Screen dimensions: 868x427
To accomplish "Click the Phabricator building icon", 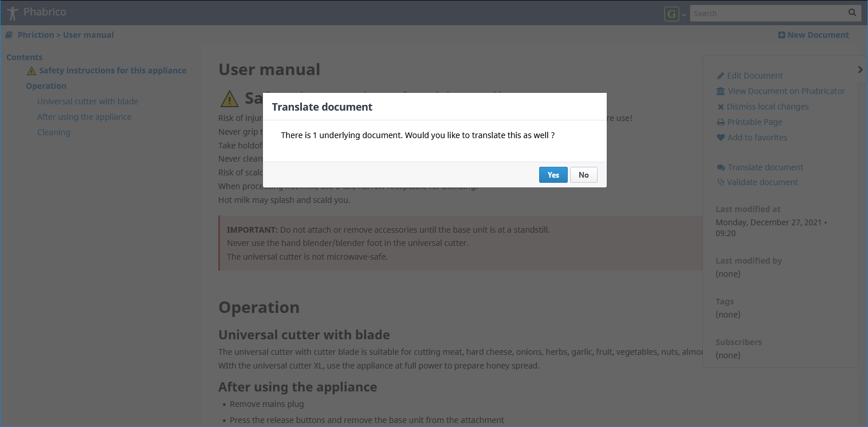I will click(721, 91).
